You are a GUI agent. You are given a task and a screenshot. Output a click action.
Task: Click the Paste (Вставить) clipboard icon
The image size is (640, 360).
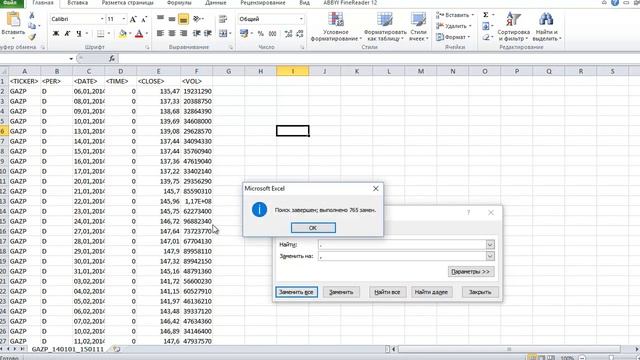(x=13, y=19)
